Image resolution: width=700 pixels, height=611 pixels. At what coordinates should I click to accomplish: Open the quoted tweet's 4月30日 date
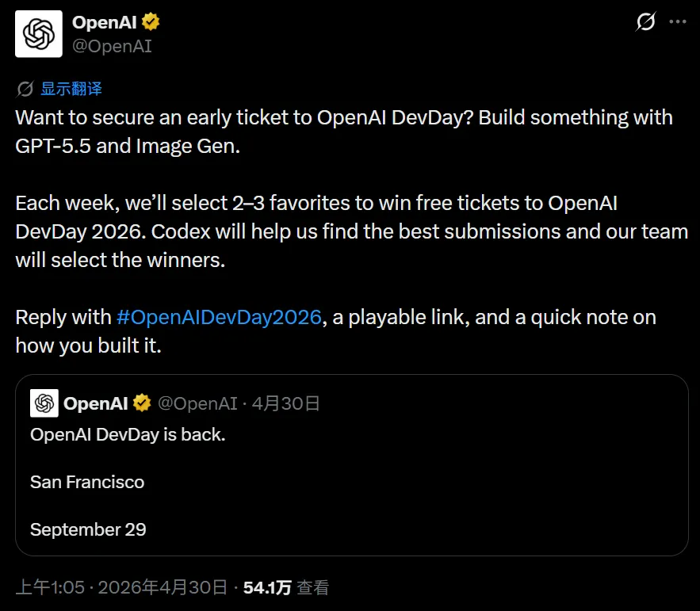tap(285, 403)
